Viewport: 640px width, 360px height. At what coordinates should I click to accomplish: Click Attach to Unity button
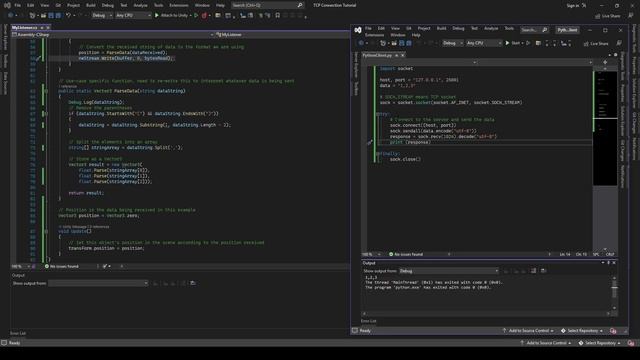pos(171,16)
